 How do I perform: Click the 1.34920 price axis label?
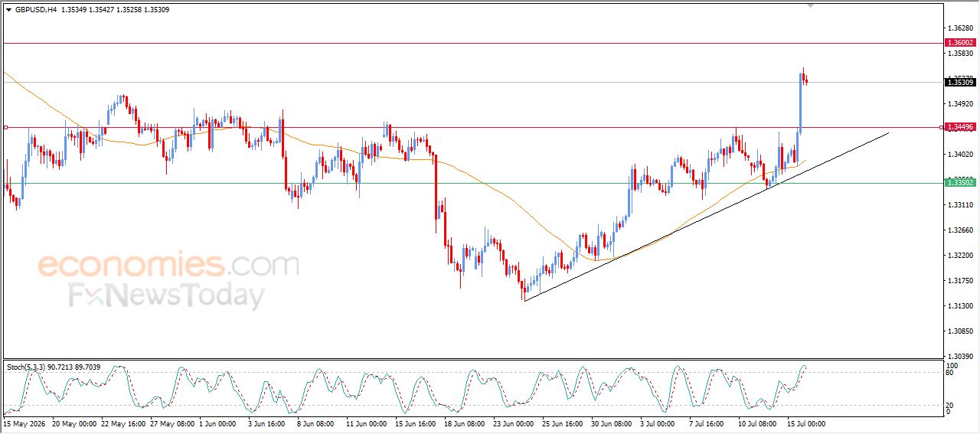(960, 103)
